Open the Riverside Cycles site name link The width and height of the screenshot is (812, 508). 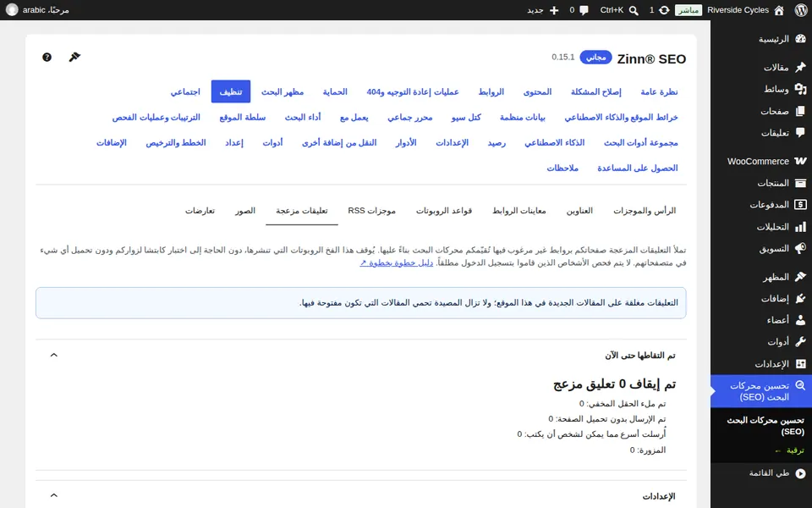click(x=738, y=10)
